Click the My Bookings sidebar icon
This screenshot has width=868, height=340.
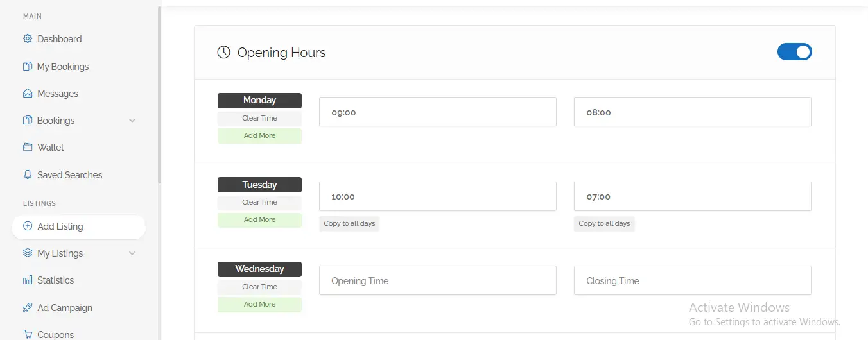tap(28, 67)
